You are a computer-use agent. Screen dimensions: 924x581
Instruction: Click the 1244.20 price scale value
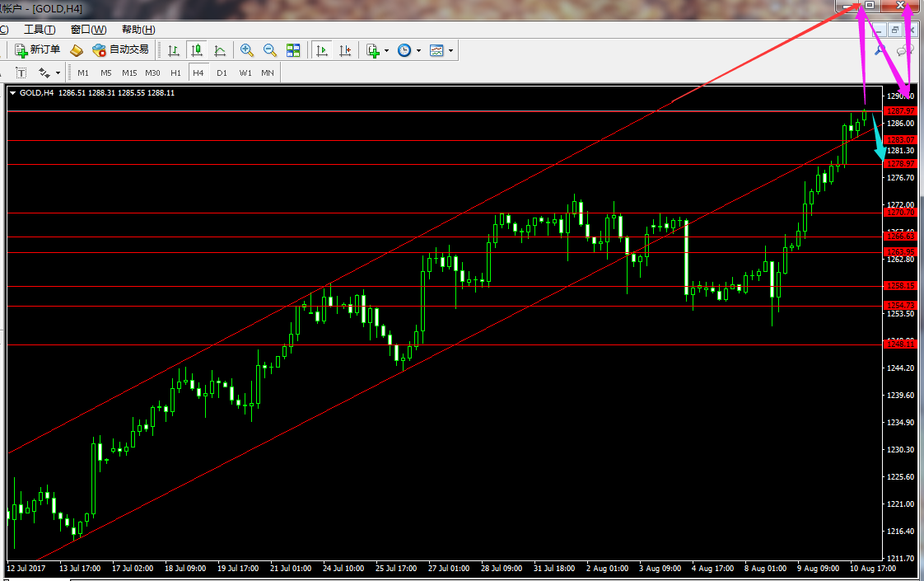coord(900,368)
